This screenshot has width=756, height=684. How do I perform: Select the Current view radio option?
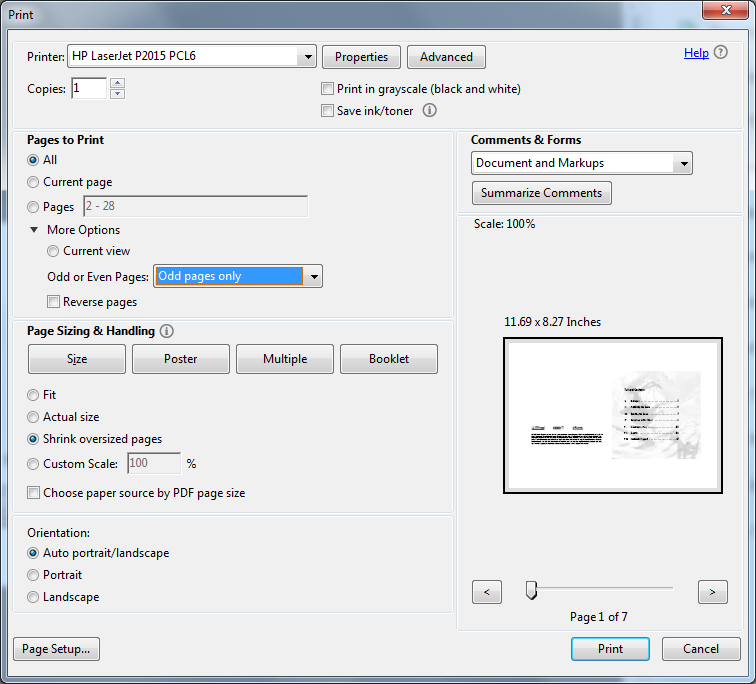point(53,251)
